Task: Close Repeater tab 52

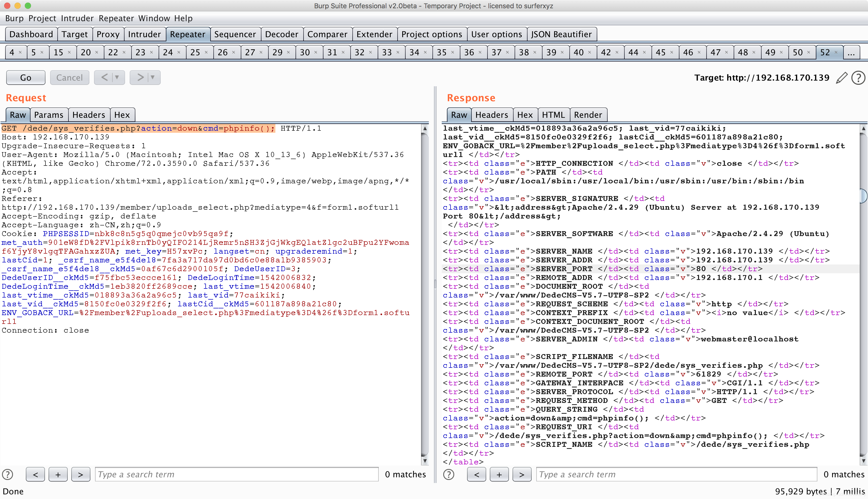Action: click(836, 52)
